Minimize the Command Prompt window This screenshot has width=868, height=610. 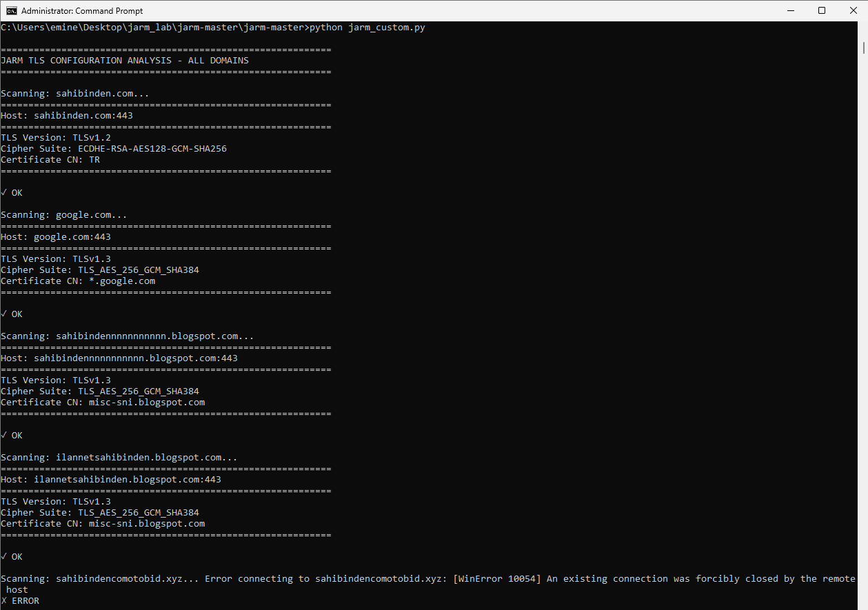(x=789, y=10)
